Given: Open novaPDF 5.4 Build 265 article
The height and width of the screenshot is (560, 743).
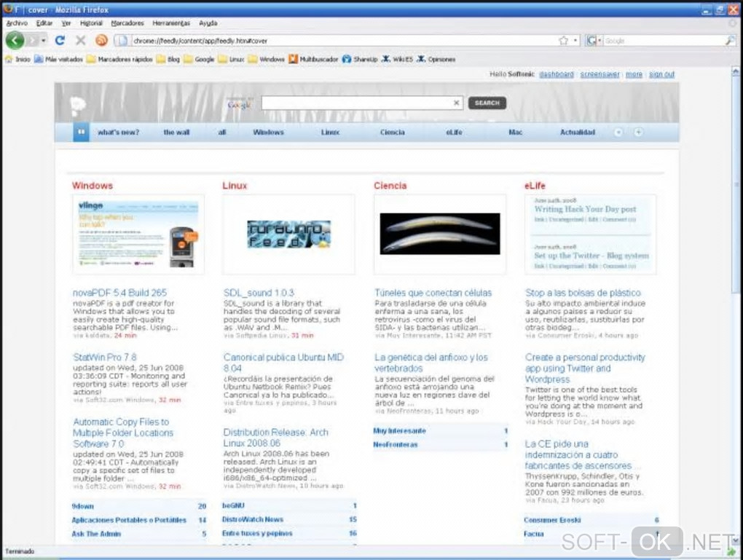Looking at the screenshot, I should point(120,293).
